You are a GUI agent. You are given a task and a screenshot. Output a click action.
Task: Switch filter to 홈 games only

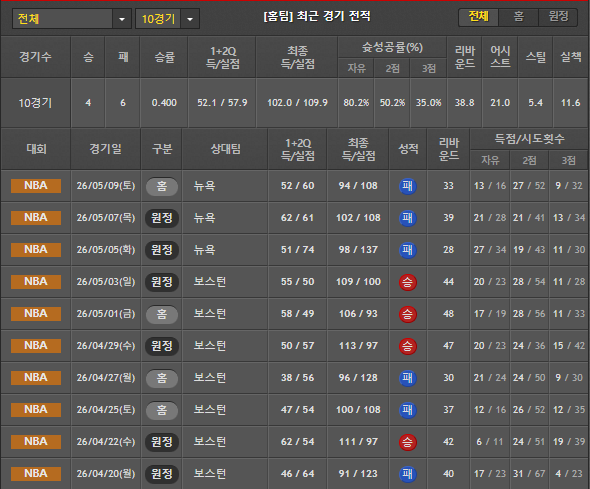(x=519, y=17)
